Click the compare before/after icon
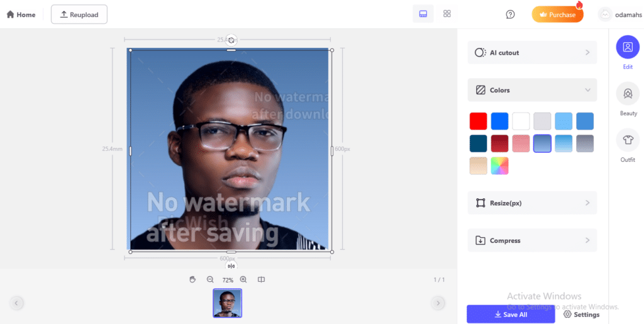This screenshot has width=644, height=324. coord(261,279)
